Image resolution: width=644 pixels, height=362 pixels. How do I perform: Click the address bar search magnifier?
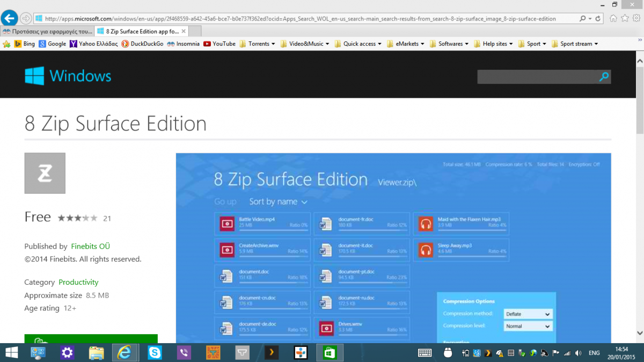[583, 18]
